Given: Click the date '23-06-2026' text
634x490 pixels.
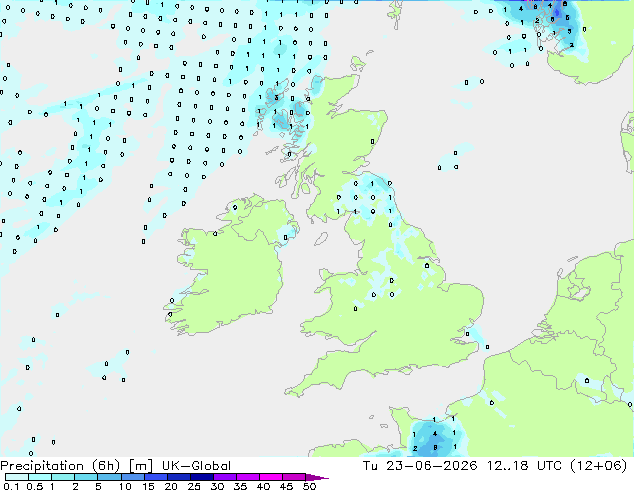Looking at the screenshot, I should pyautogui.click(x=431, y=466).
